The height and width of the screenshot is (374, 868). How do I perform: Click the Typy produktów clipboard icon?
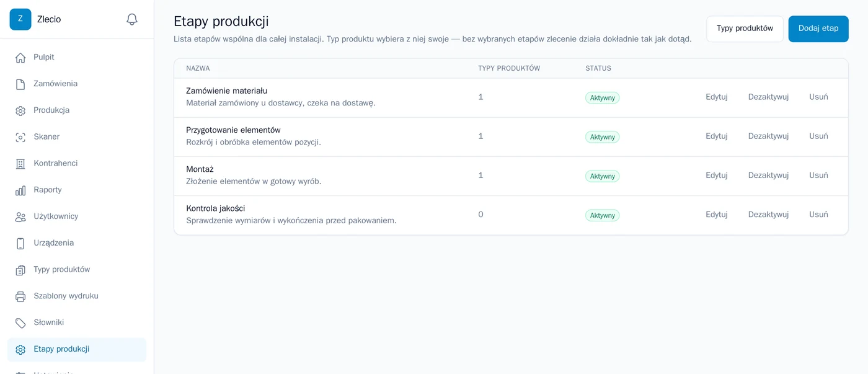coord(20,270)
